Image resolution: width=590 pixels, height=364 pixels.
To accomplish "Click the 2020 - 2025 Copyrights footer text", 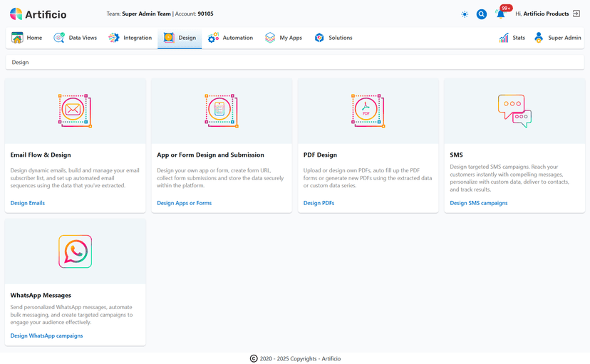I will tap(300, 359).
